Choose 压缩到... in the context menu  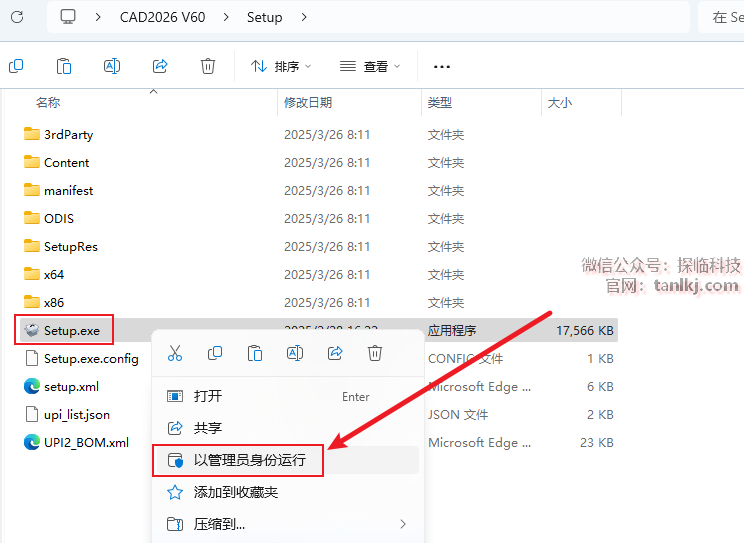286,524
